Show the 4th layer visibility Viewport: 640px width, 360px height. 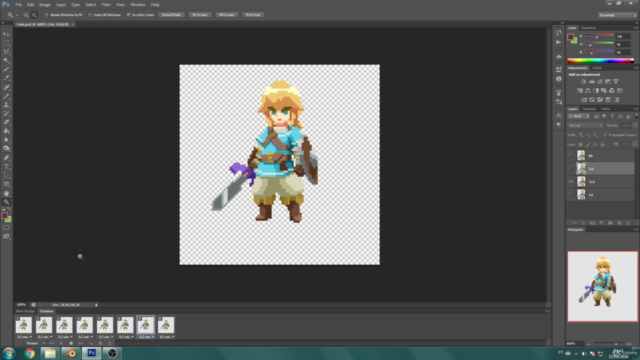[x=571, y=156]
